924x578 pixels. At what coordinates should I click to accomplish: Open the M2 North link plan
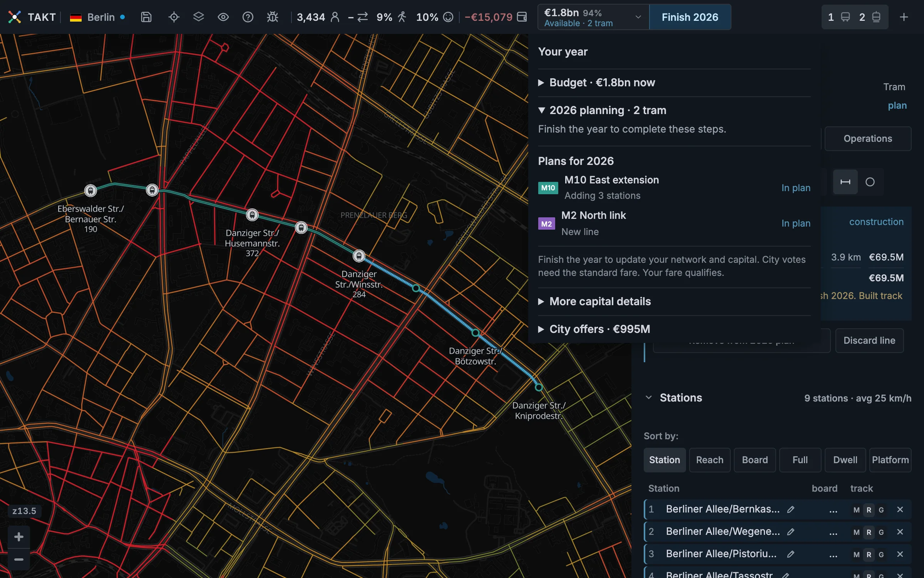click(x=674, y=223)
